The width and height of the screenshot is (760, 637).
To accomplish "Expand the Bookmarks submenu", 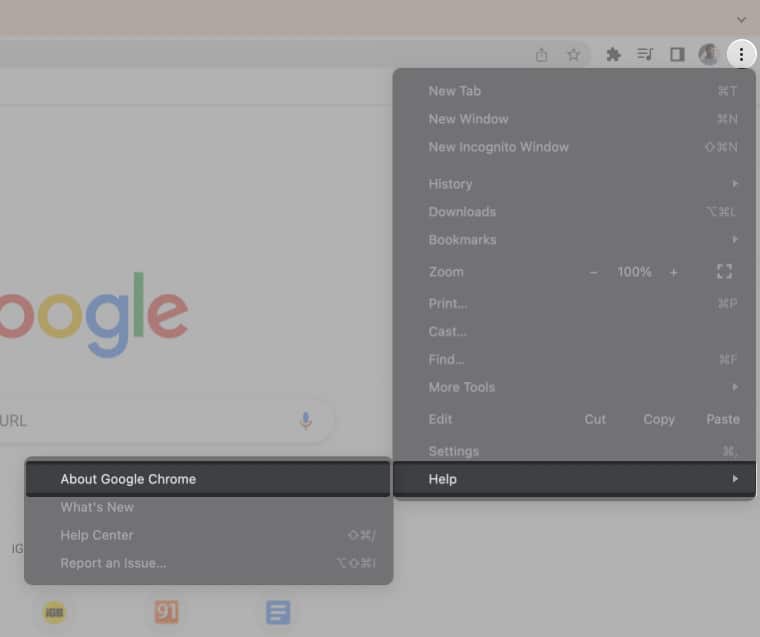I will coord(574,240).
